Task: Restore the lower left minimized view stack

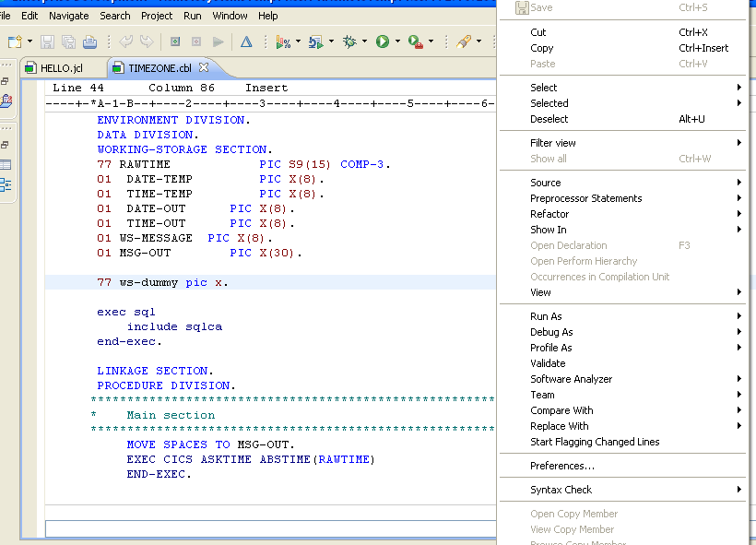Action: tap(5, 145)
